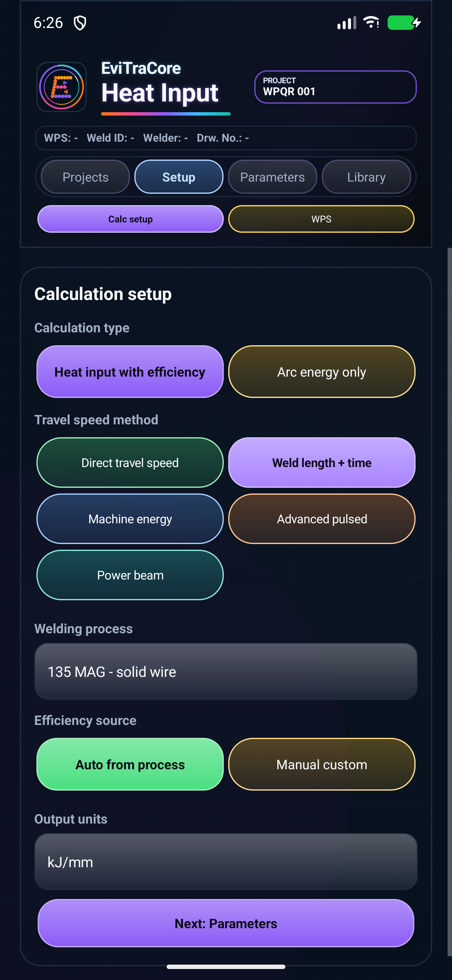
Task: Choose Arc energy only calculation type
Action: pos(322,372)
